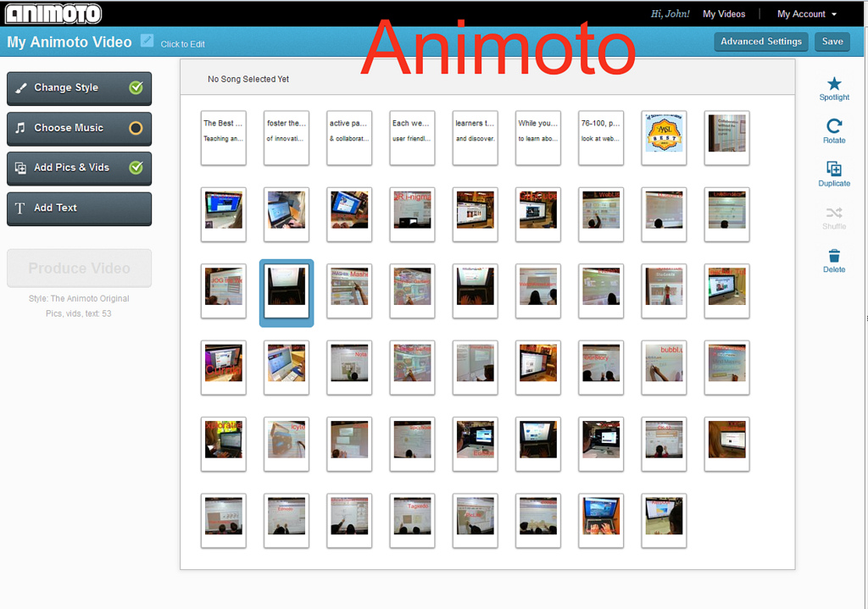This screenshot has width=868, height=609.
Task: Click the Save button
Action: pos(832,42)
